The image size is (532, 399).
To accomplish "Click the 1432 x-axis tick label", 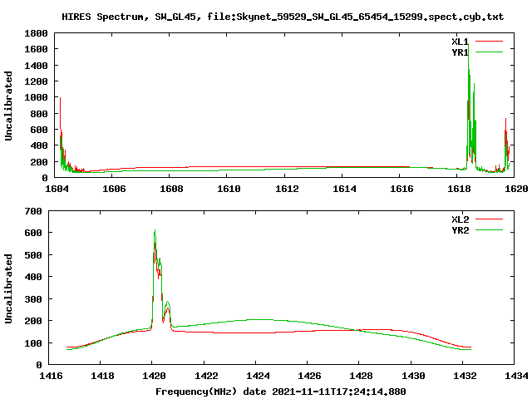I will tap(465, 376).
